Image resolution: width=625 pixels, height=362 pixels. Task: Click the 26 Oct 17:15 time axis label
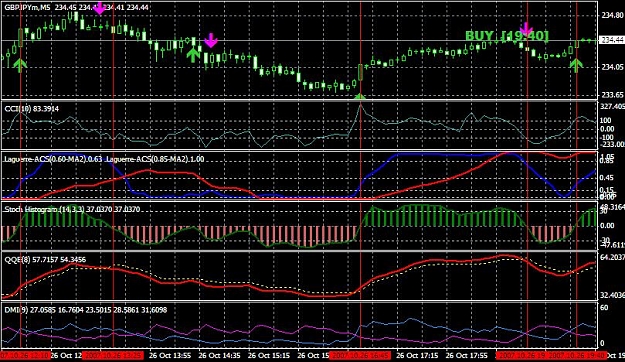417,355
